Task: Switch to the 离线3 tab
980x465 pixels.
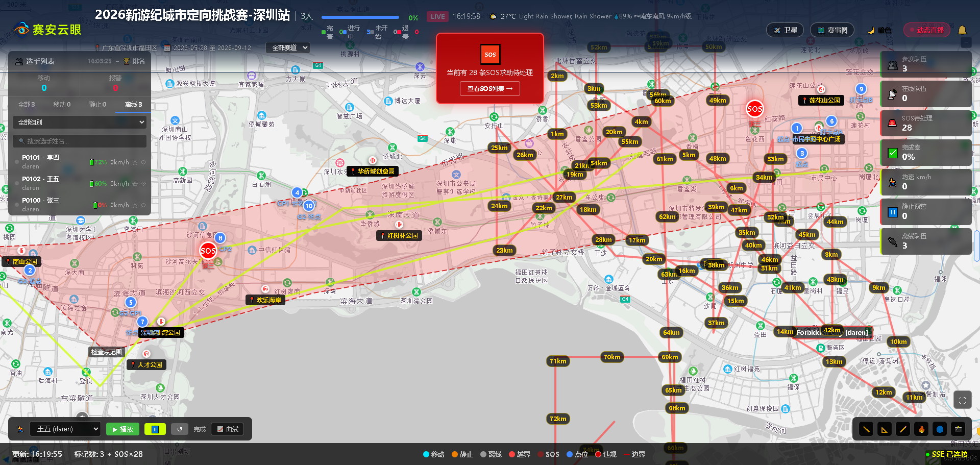Action: (133, 105)
